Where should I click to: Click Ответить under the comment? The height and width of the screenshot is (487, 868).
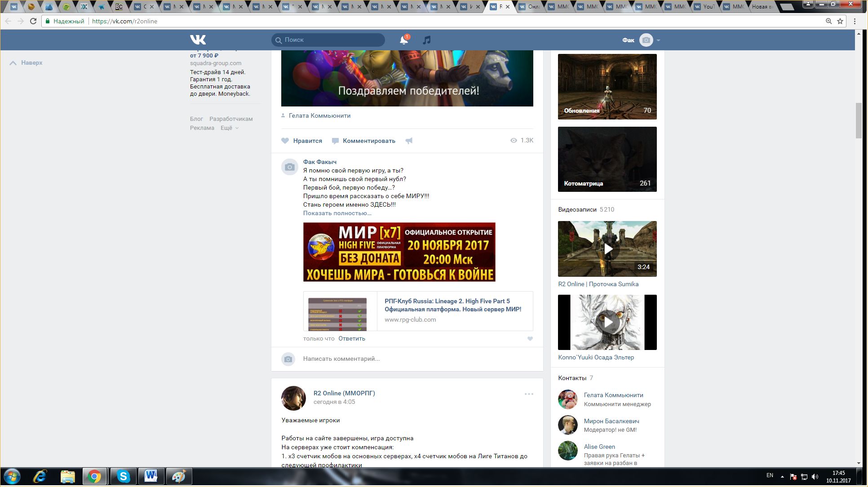(352, 338)
